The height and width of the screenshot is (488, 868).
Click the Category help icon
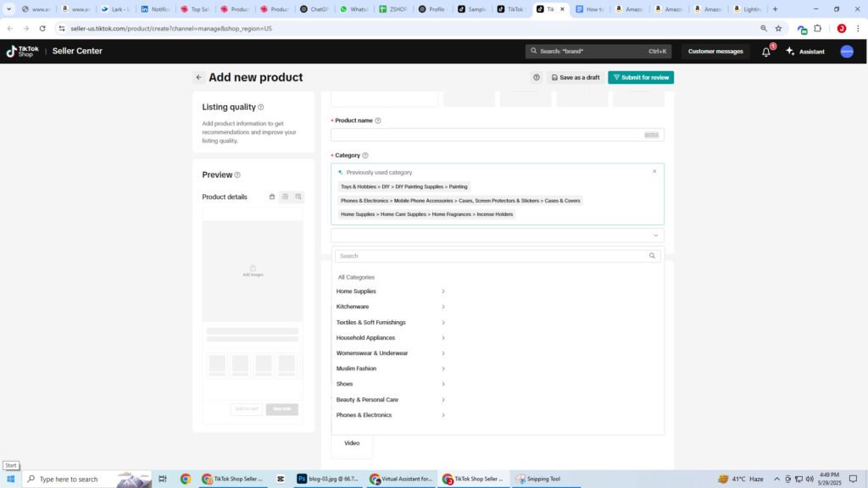point(365,156)
